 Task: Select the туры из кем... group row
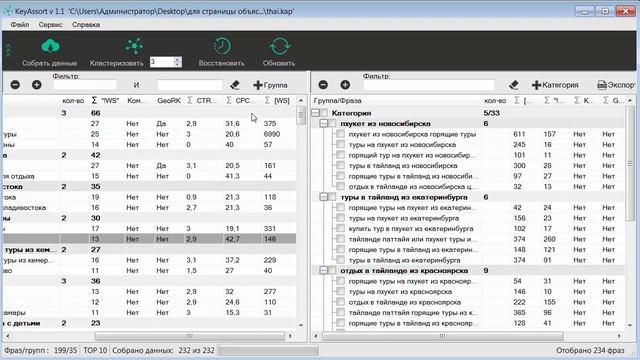click(149, 249)
